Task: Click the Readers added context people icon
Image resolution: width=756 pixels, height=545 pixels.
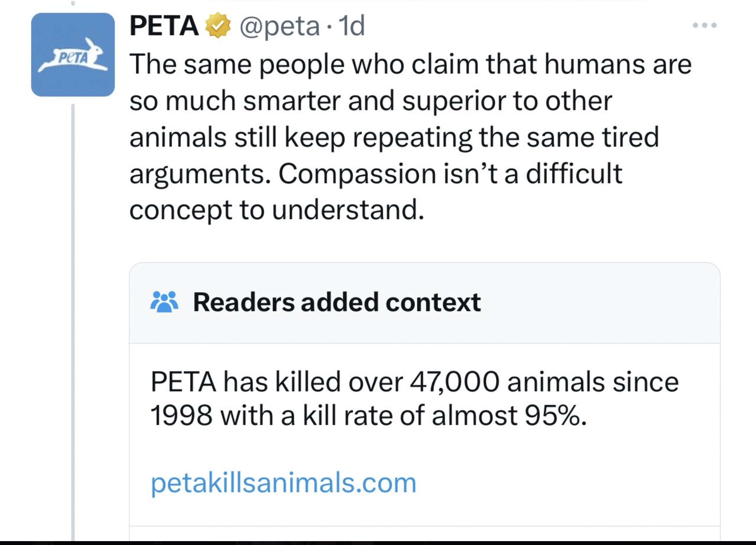Action: click(x=164, y=302)
